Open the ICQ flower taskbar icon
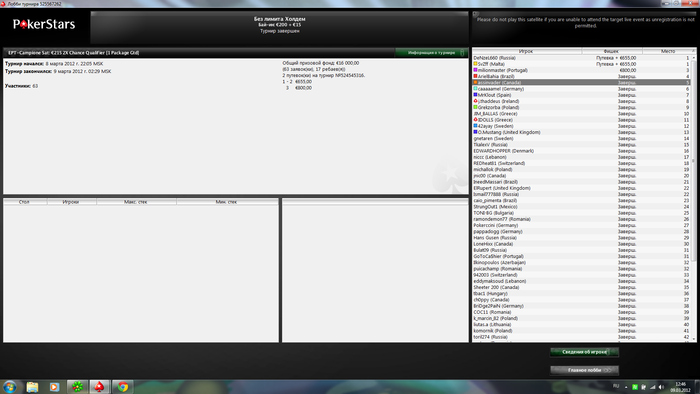The width and height of the screenshot is (700, 394). tap(77, 387)
